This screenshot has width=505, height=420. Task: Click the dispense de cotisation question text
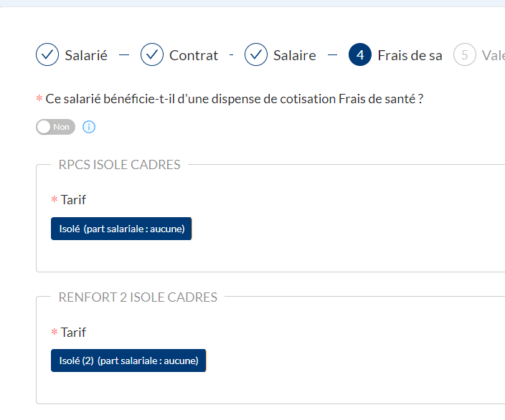tap(234, 99)
